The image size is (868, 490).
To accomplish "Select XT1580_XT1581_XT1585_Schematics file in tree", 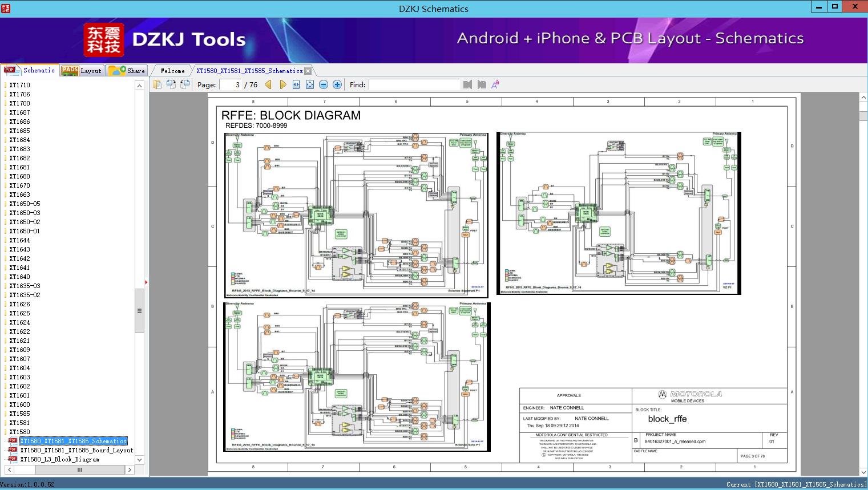I will 73,441.
